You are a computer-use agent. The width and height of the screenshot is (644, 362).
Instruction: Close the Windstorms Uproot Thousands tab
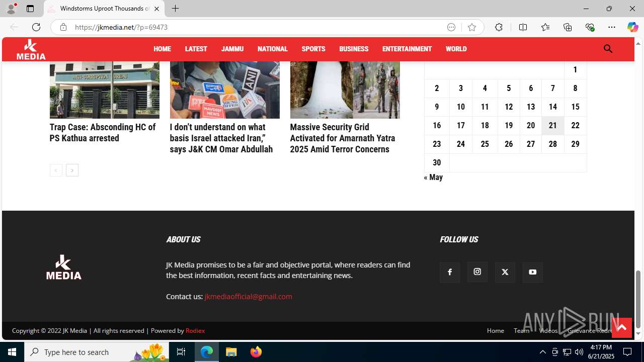156,9
